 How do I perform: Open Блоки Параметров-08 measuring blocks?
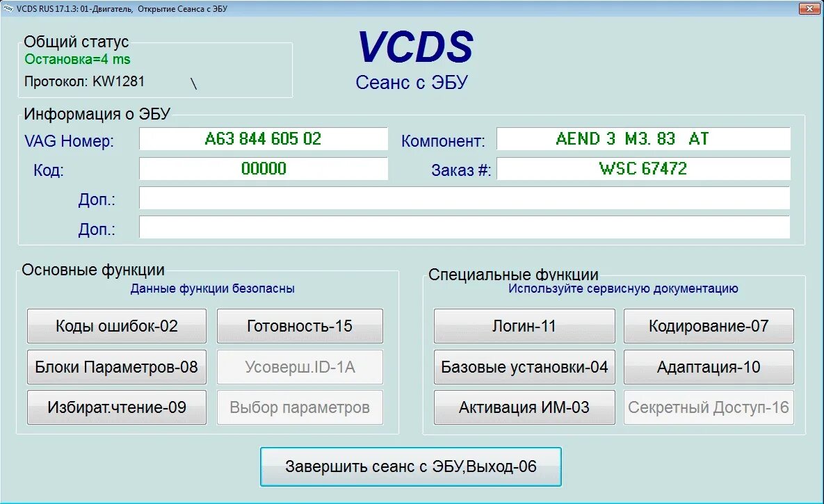[117, 367]
